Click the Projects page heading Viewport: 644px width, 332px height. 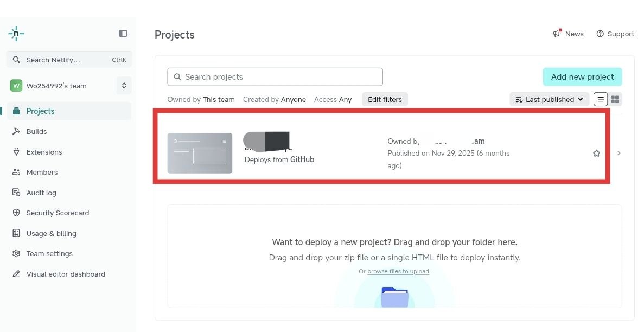[x=175, y=35]
